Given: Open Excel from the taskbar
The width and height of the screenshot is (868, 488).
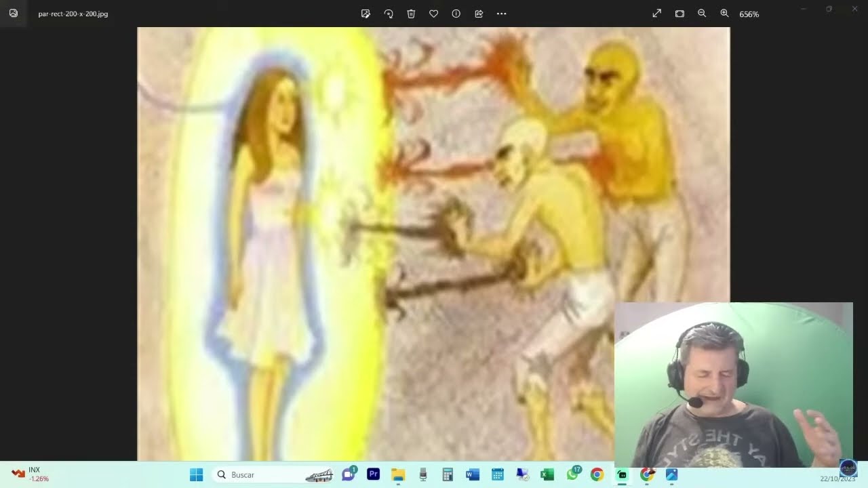Looking at the screenshot, I should pos(547,474).
